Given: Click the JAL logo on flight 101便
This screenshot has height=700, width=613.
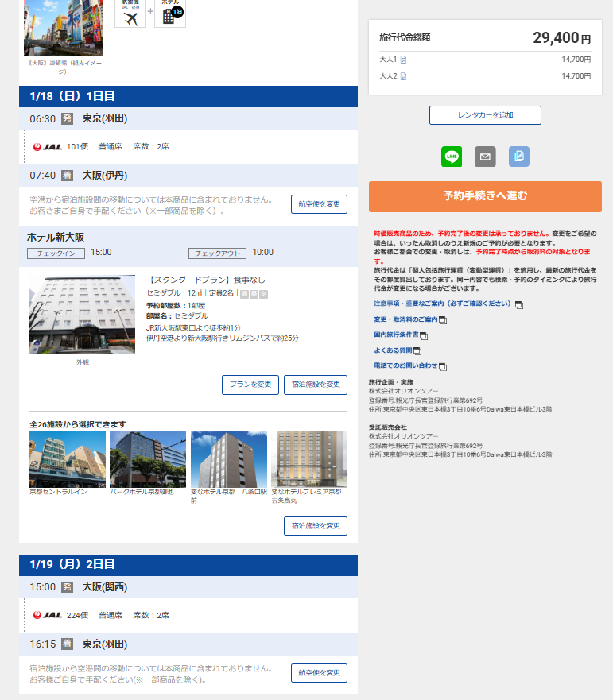Looking at the screenshot, I should point(48,147).
